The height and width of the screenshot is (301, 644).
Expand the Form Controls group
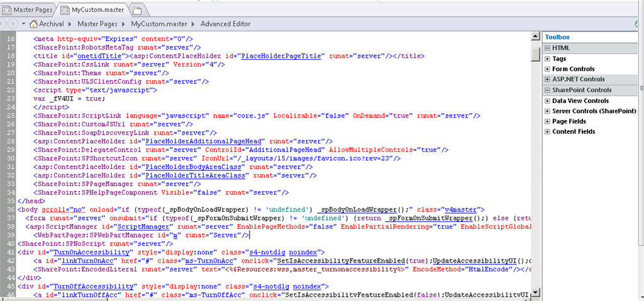pos(547,69)
